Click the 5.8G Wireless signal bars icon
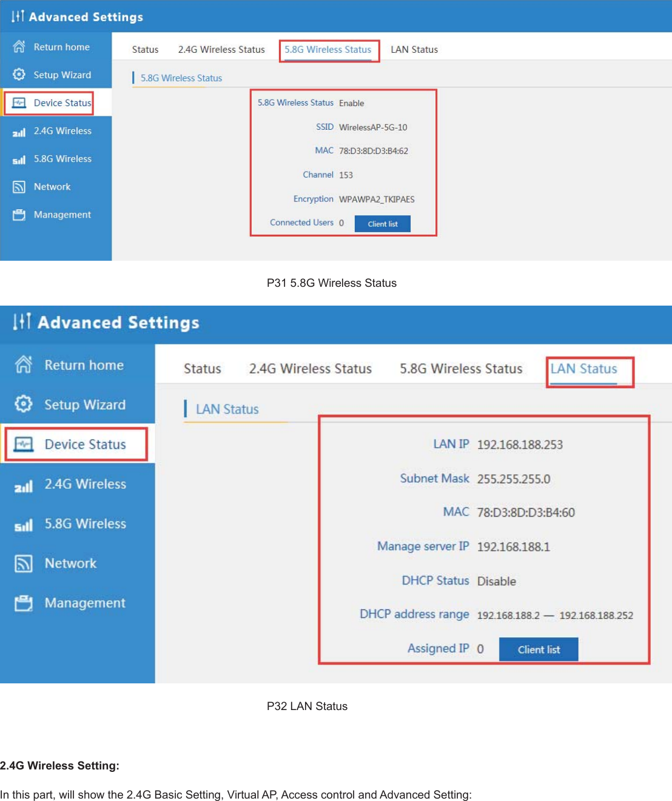 [x=19, y=159]
